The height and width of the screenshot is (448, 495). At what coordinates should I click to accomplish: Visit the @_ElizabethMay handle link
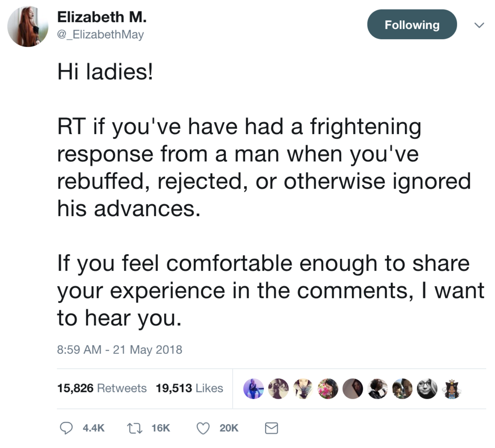click(x=101, y=35)
